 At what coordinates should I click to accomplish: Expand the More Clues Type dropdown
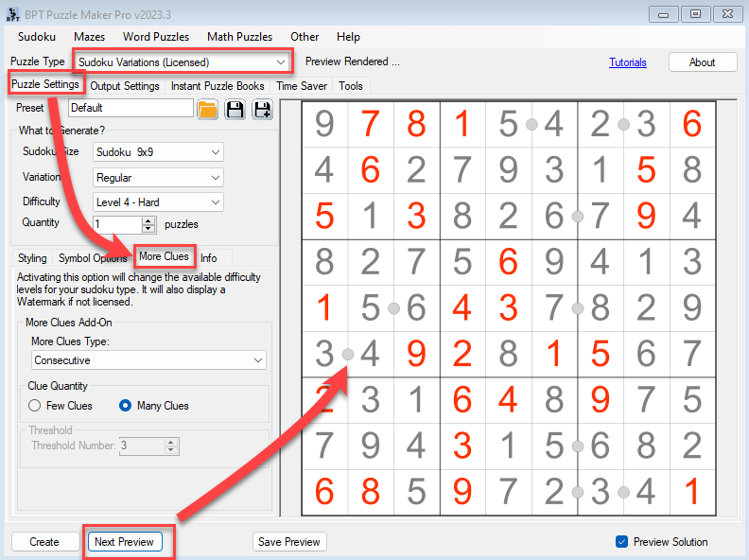258,360
